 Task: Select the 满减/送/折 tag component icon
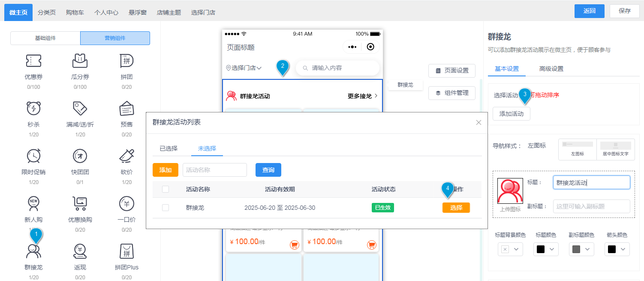[80, 109]
